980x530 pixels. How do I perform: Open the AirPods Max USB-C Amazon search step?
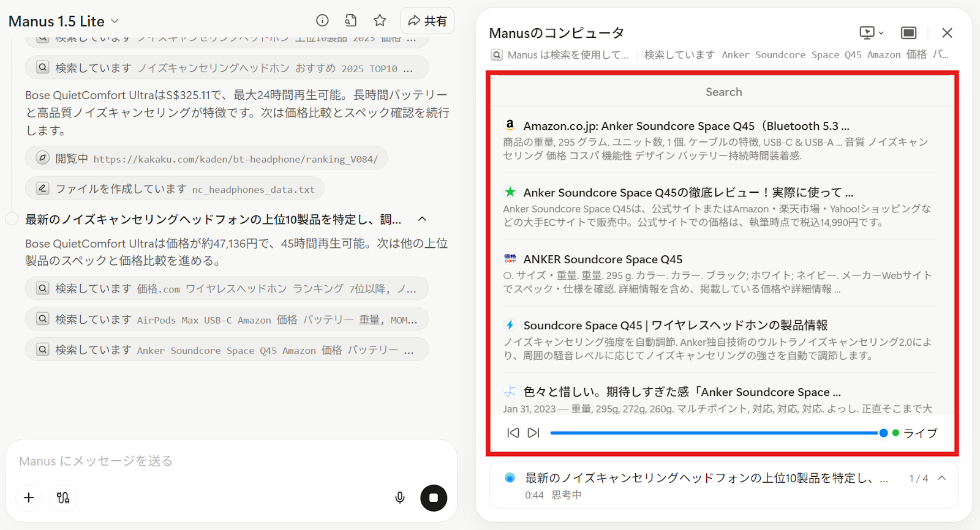pos(227,319)
